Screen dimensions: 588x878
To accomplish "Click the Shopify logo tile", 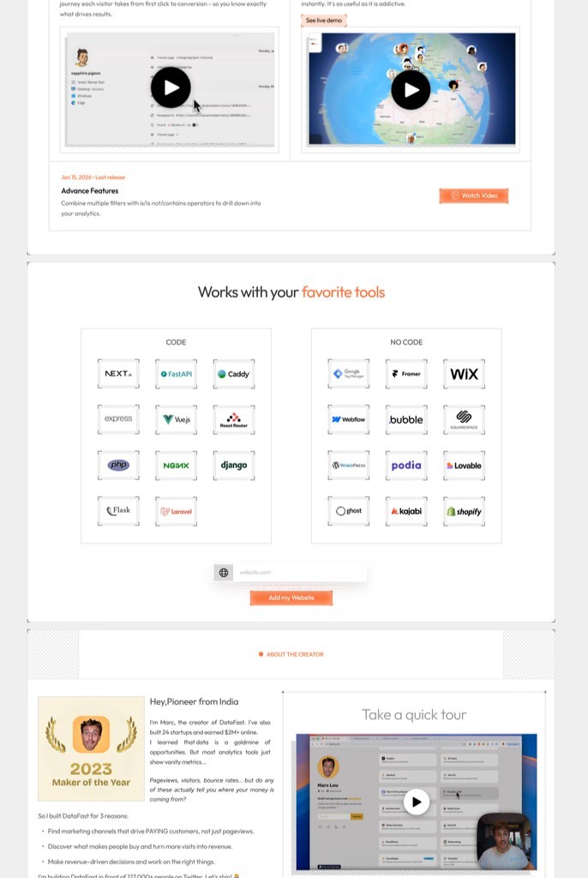I will [465, 511].
